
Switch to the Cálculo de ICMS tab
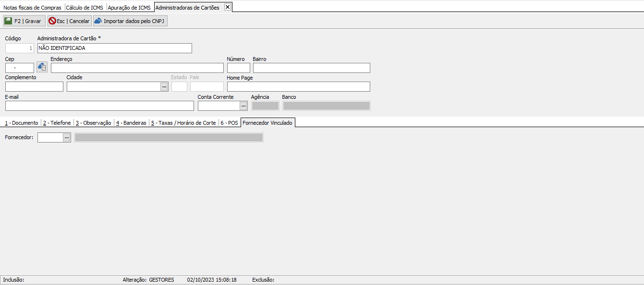pyautogui.click(x=85, y=8)
